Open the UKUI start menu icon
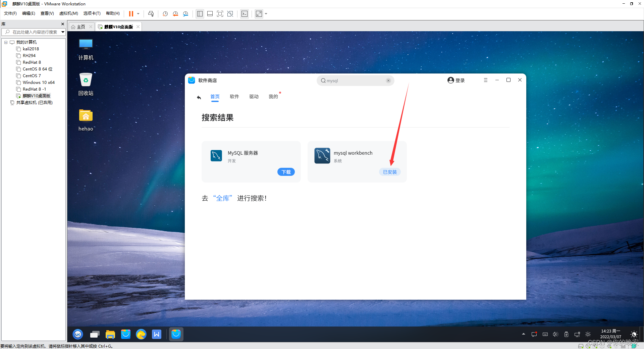644x349 pixels. click(78, 334)
